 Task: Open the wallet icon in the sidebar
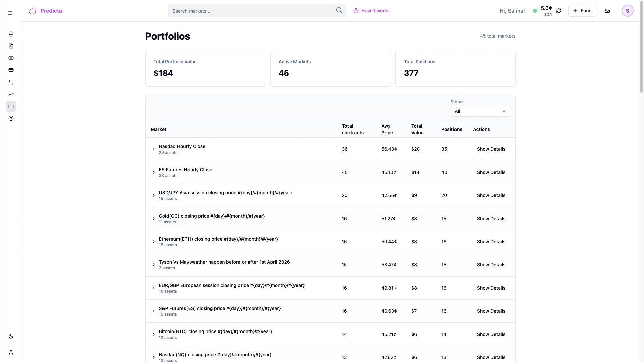[11, 58]
